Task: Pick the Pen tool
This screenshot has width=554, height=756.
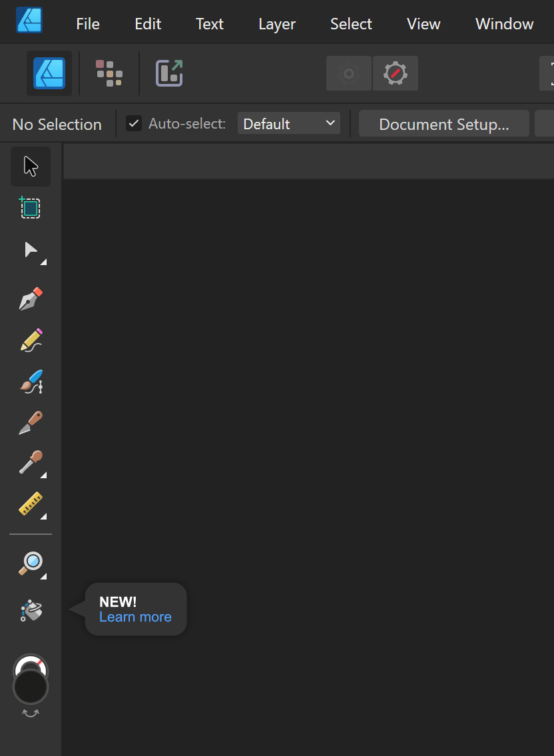Action: [x=31, y=299]
